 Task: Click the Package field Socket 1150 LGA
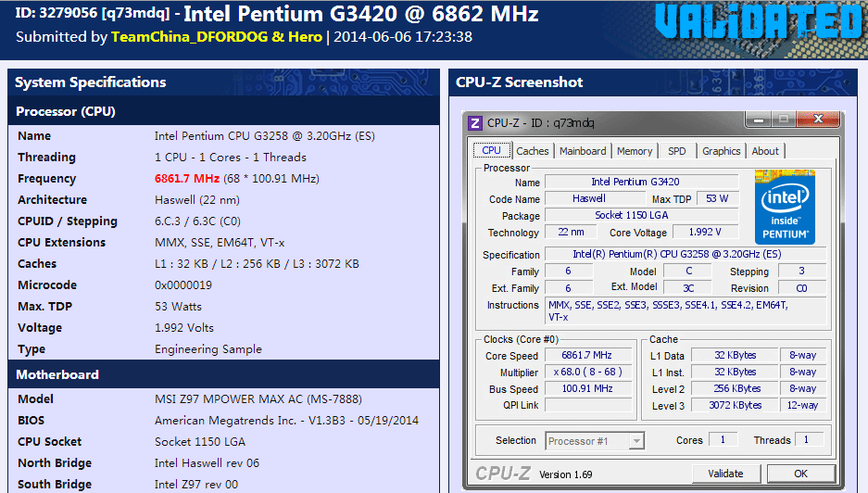(642, 215)
